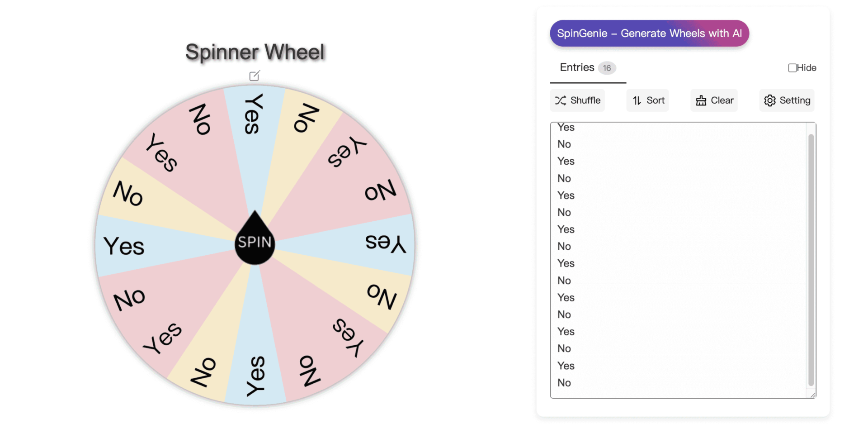The image size is (868, 424).
Task: Click the Shuffle arrows icon
Action: coord(561,100)
